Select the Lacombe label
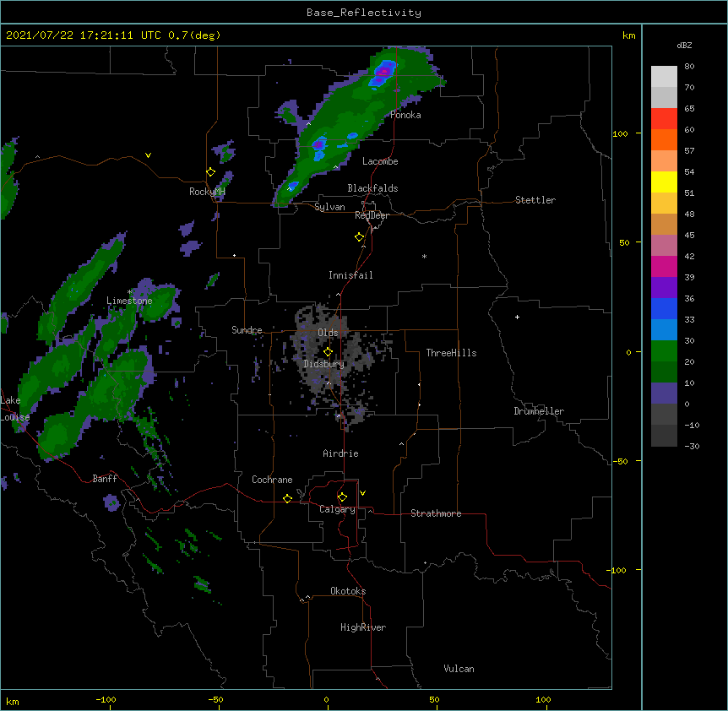Viewport: 728px width, 711px height. (x=380, y=161)
